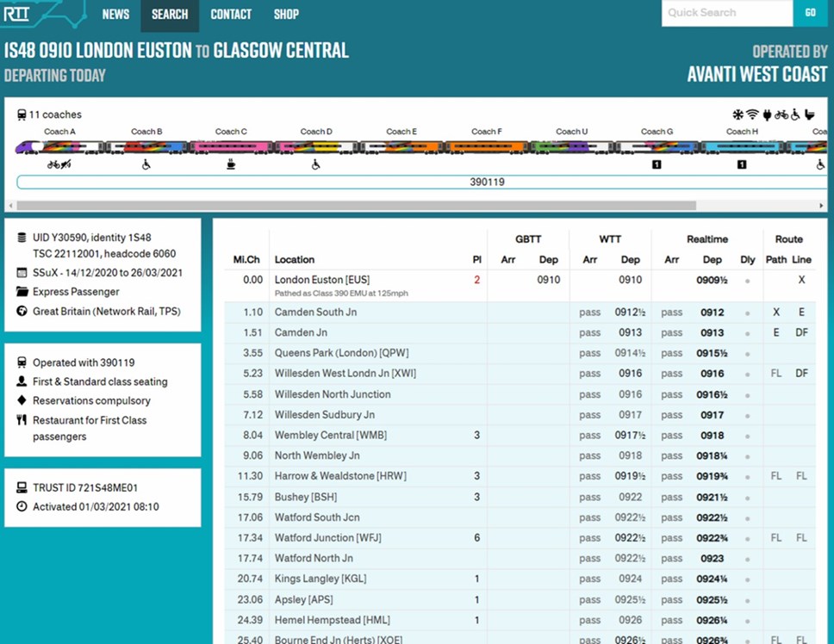The height and width of the screenshot is (644, 834).
Task: Open the Contact page from the nav bar
Action: 231,15
